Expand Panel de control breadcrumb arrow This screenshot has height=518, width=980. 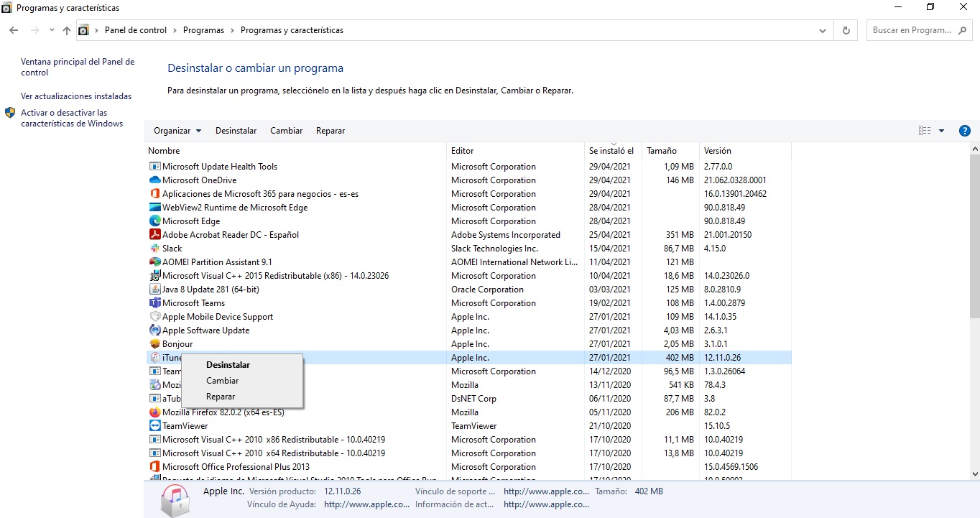tap(175, 30)
